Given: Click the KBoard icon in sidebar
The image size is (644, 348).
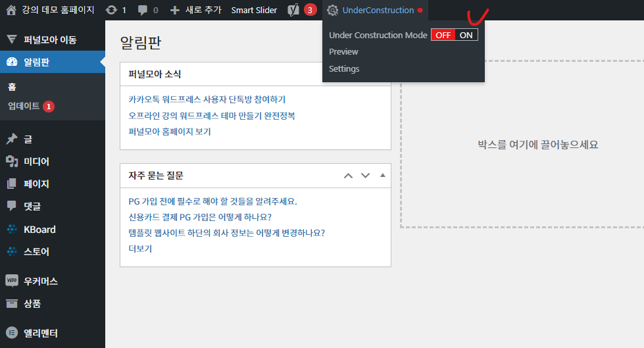Looking at the screenshot, I should point(12,230).
